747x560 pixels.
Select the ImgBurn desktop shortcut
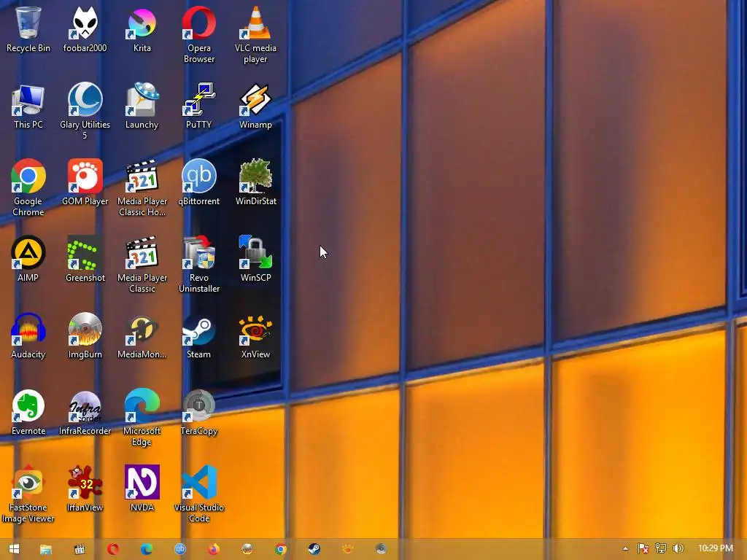pyautogui.click(x=85, y=336)
